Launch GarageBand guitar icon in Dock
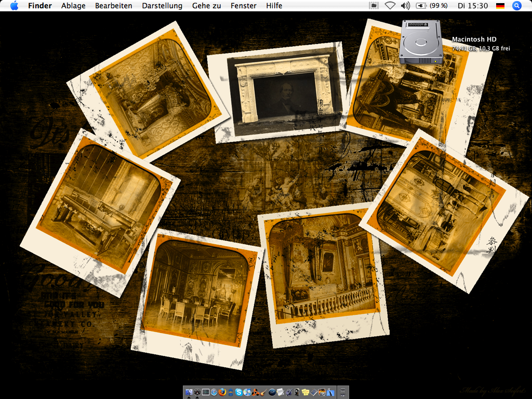532x399 pixels. 263,392
